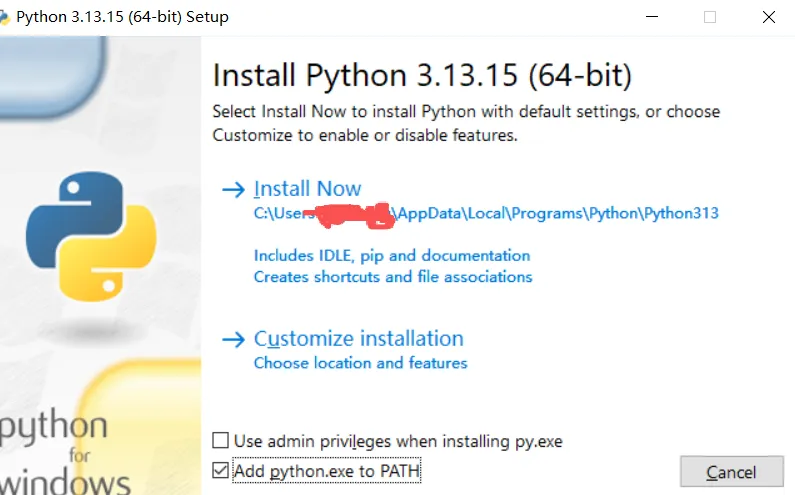Cancel the Python setup
The image size is (795, 495).
click(x=732, y=472)
